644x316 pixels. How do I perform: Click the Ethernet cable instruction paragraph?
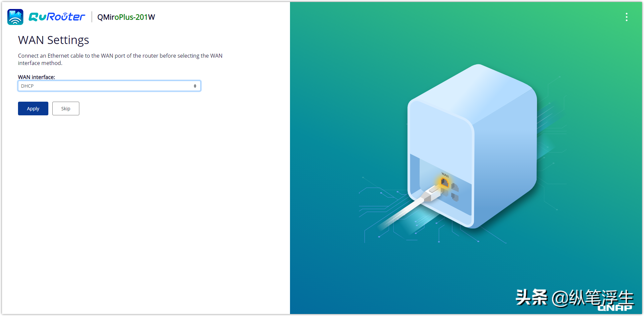click(120, 59)
